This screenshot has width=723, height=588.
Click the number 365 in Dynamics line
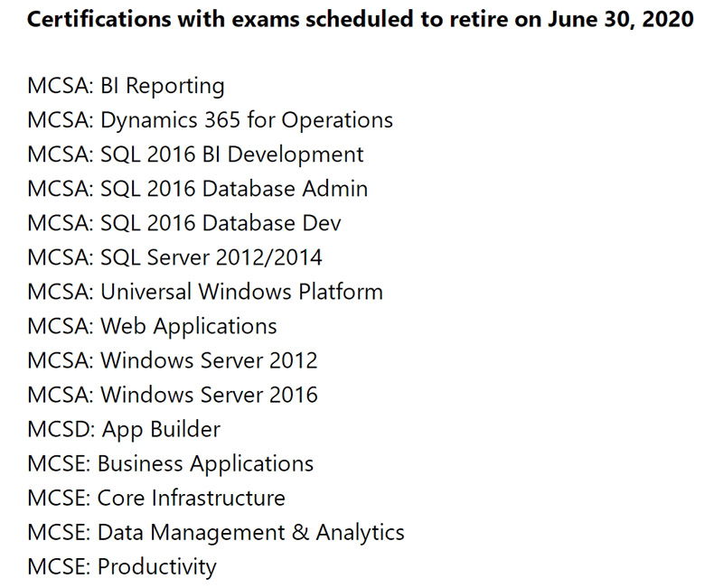(222, 120)
